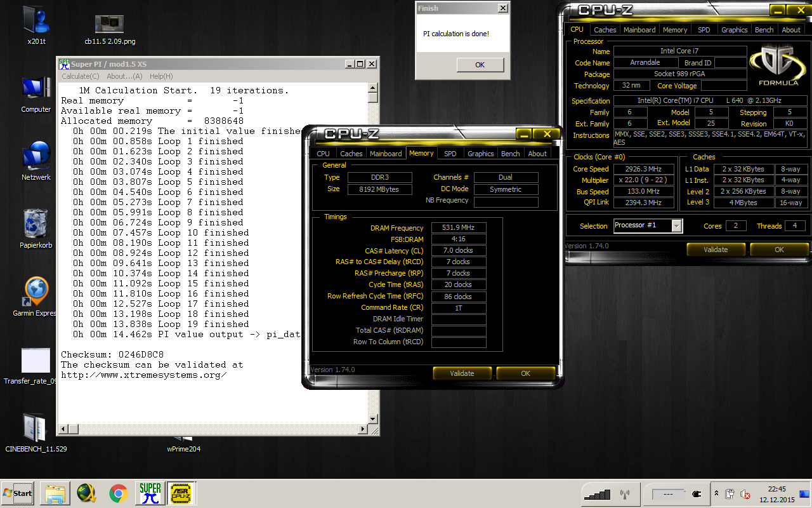812x508 pixels.
Task: Open the Calculate(C) menu in Super PI
Action: pos(80,76)
